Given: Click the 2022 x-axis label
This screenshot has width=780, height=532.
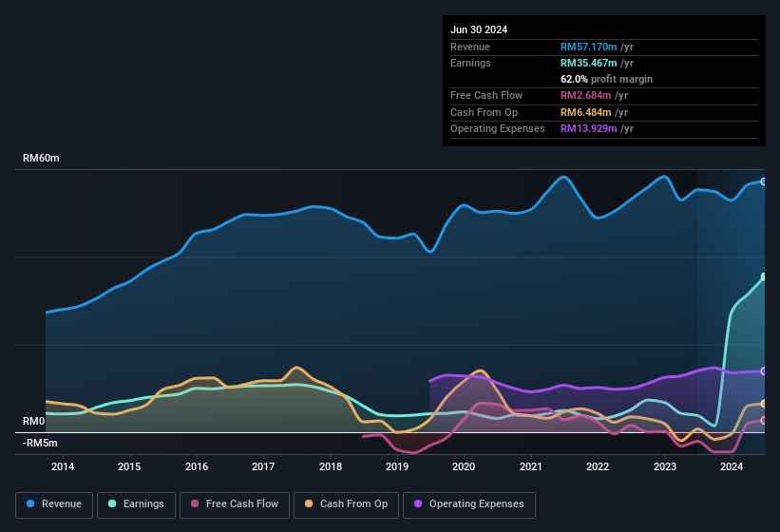Looking at the screenshot, I should click(x=598, y=466).
